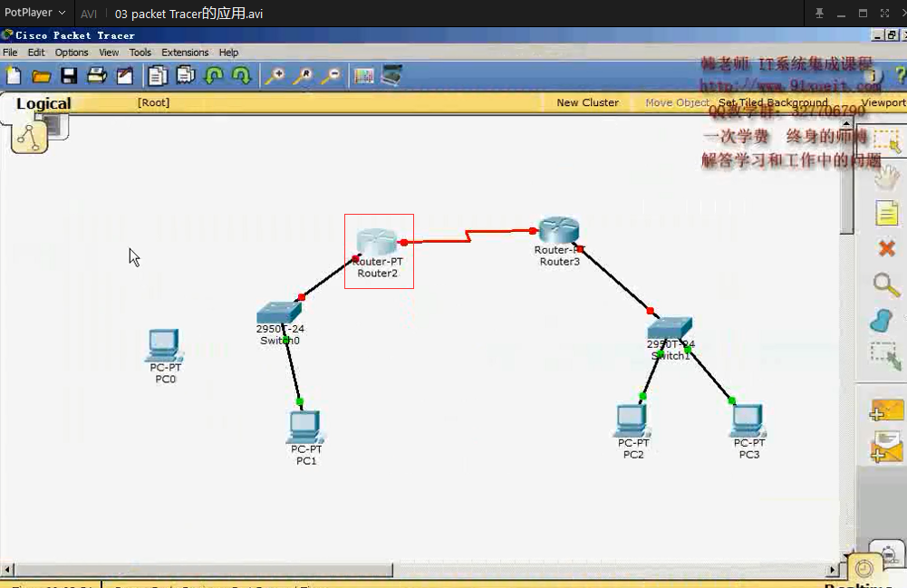Click the Move Object button

pyautogui.click(x=678, y=102)
